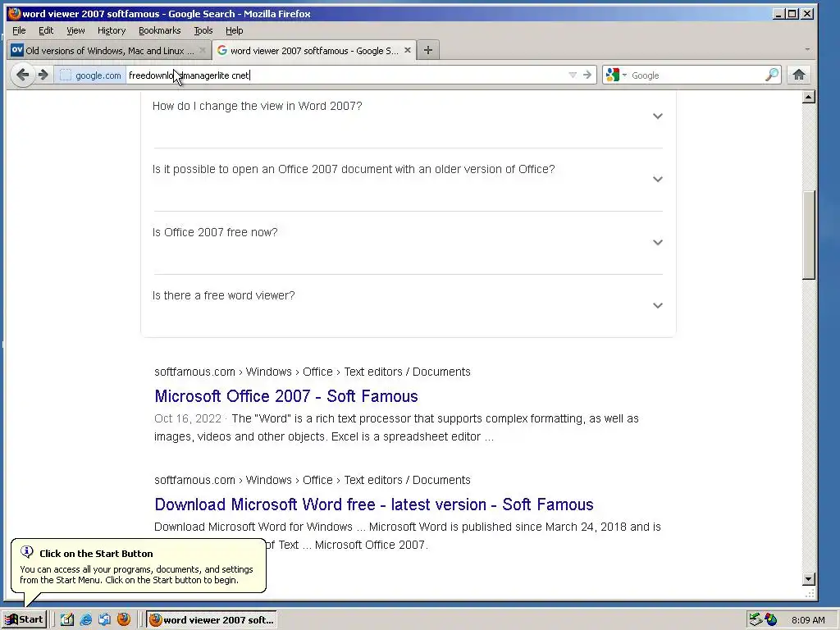Go forward with the Forward arrow button
This screenshot has height=630, width=840.
click(x=43, y=75)
